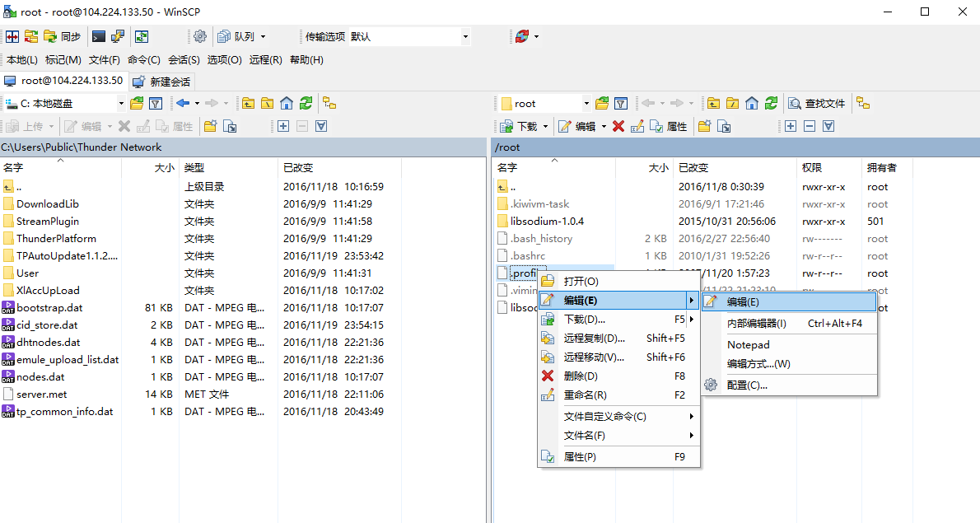The width and height of the screenshot is (980, 523).
Task: Choose 打开(O) from the context menu
Action: 618,281
